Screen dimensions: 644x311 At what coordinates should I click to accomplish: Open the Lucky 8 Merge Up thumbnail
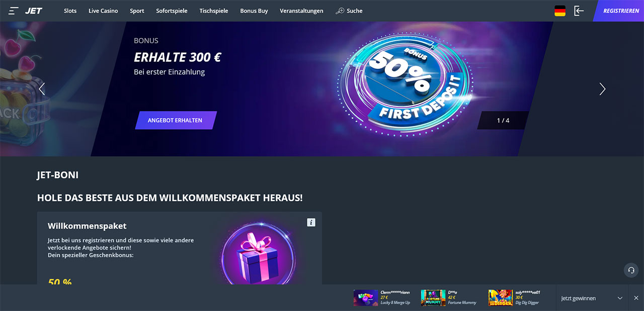[x=366, y=298]
